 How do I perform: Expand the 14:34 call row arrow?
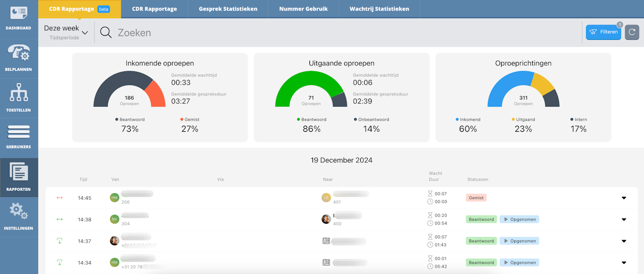click(x=623, y=262)
